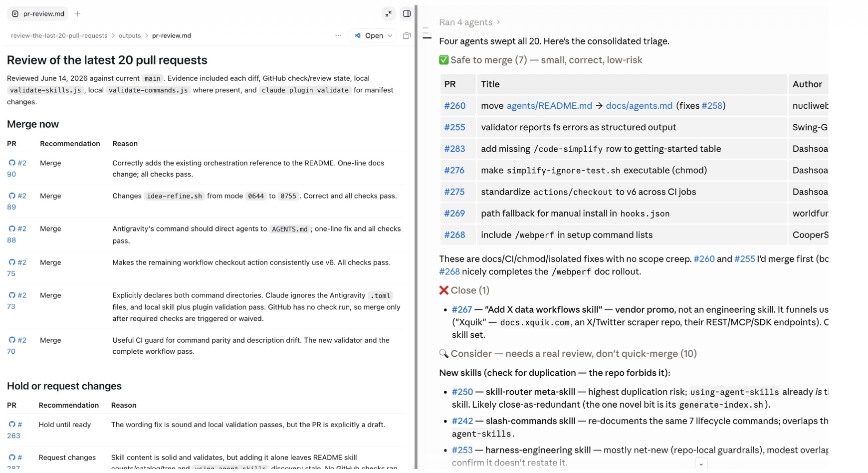Click the agents/README.md link
868x473 pixels.
[x=549, y=106]
